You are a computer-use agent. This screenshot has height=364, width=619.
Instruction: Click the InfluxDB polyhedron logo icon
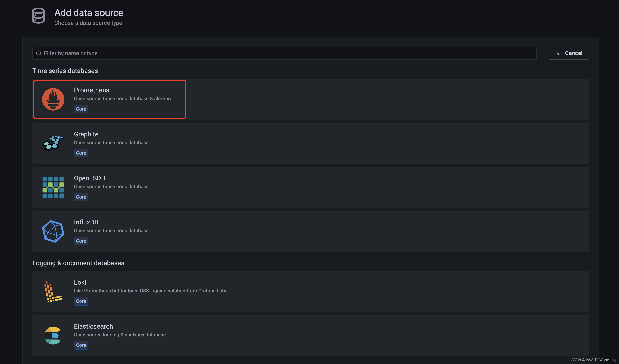tap(53, 231)
